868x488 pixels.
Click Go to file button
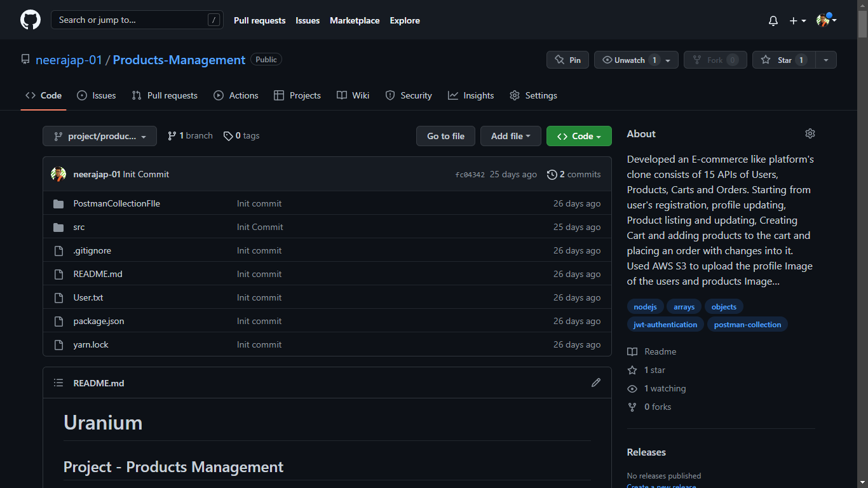click(445, 136)
